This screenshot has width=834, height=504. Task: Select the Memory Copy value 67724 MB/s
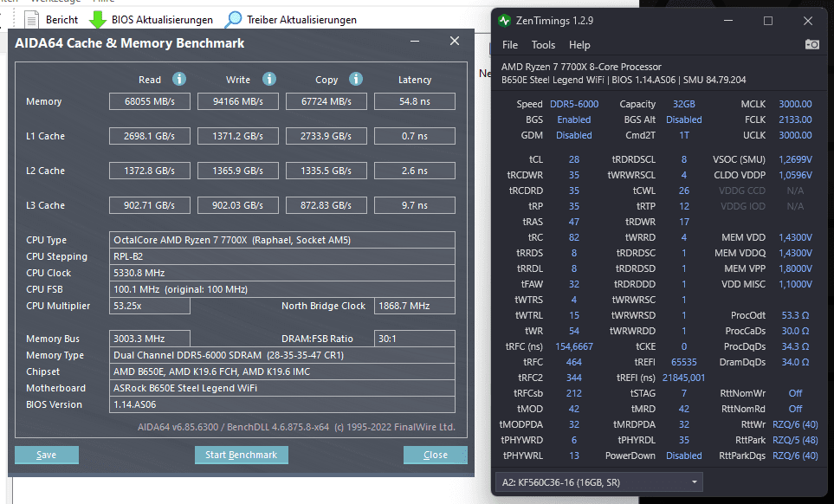[x=326, y=101]
